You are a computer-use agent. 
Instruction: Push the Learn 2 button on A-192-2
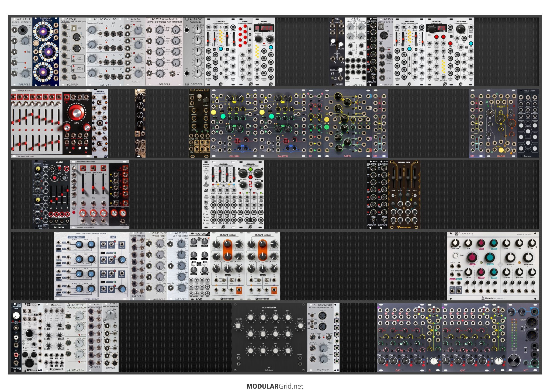(74, 70)
